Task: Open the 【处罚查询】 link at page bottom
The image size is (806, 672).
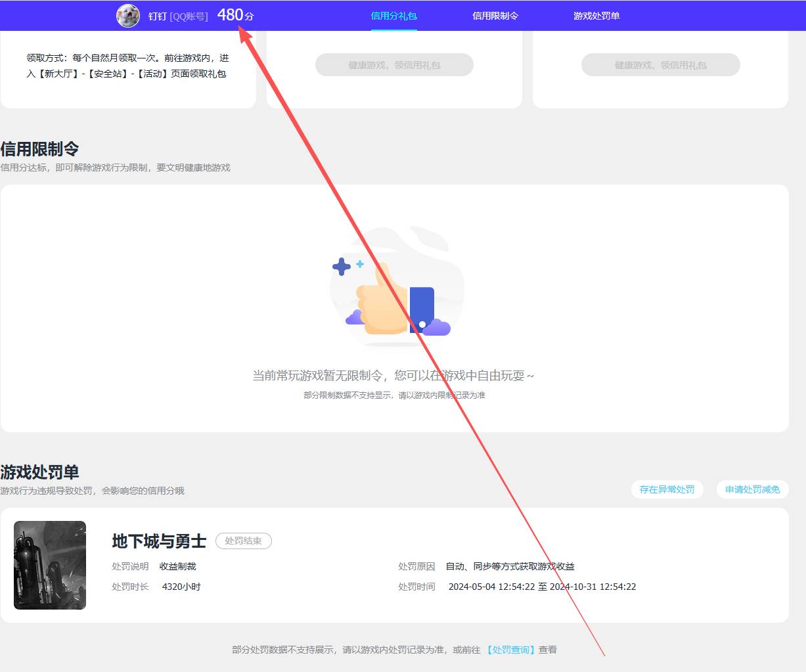Action: coord(512,649)
